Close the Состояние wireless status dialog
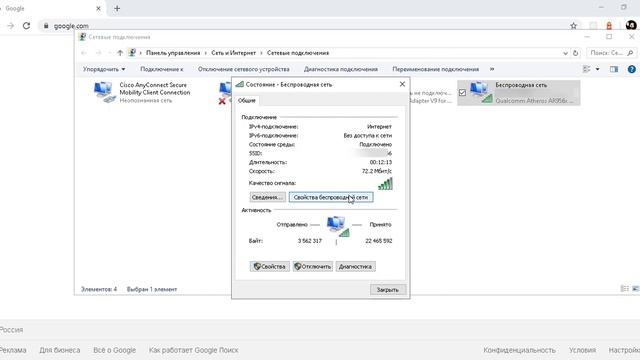640x360 pixels. pos(402,84)
